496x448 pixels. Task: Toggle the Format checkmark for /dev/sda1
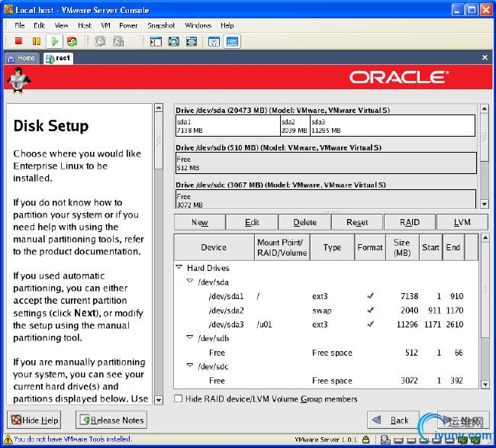tap(370, 296)
